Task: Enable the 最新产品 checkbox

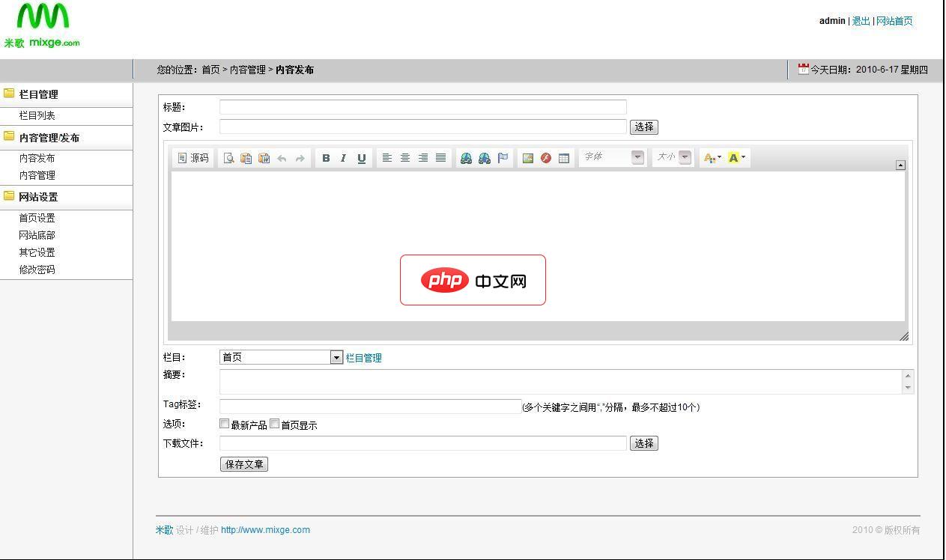Action: pyautogui.click(x=224, y=423)
